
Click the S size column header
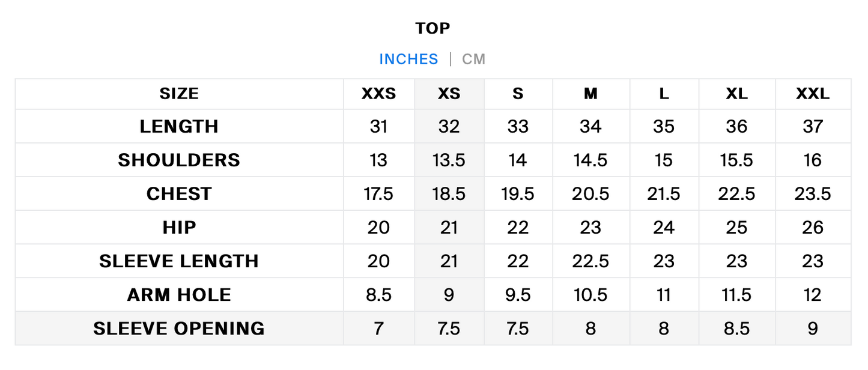point(518,94)
